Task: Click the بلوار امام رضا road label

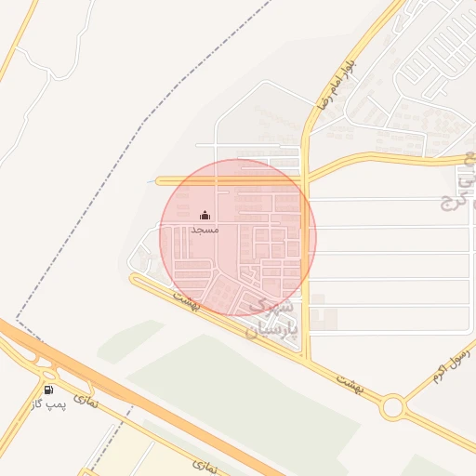Action: tap(337, 85)
